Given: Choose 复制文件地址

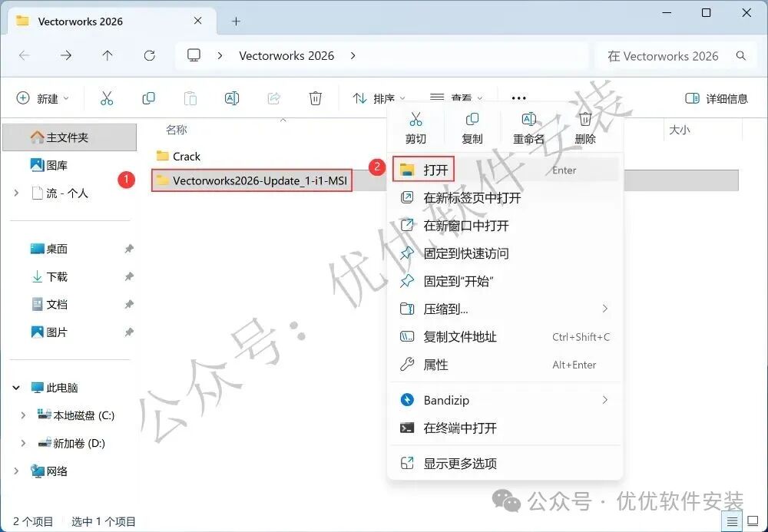Looking at the screenshot, I should click(x=505, y=337).
